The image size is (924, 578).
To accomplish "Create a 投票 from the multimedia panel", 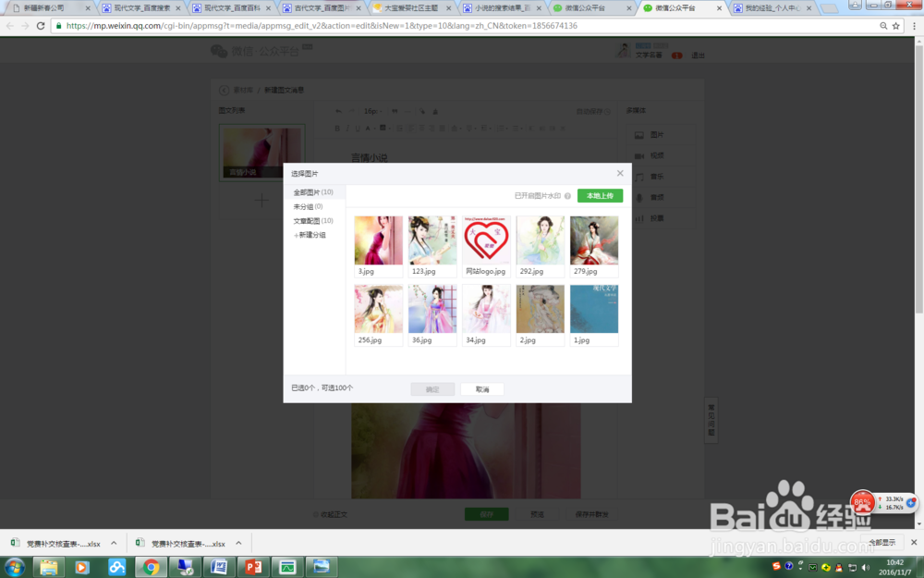I will click(659, 218).
